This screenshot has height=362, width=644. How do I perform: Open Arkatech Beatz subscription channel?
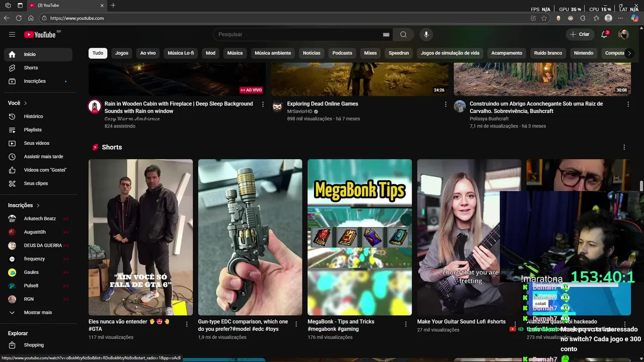38,219
